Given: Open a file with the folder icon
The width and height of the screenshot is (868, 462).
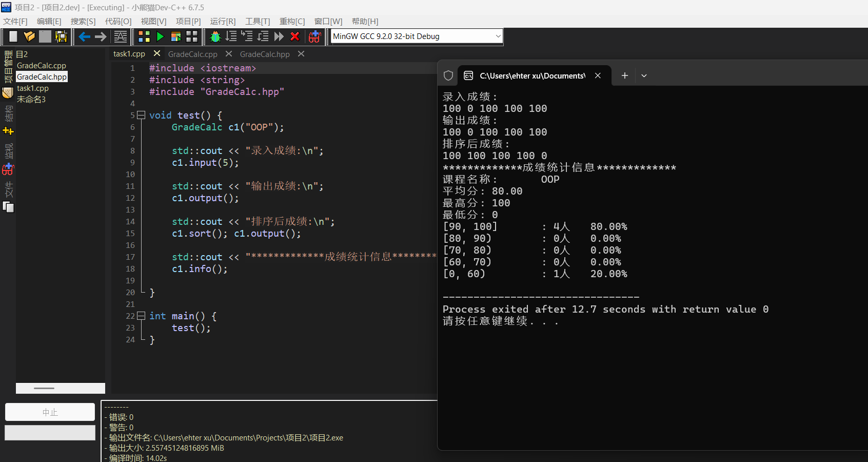Looking at the screenshot, I should [29, 36].
